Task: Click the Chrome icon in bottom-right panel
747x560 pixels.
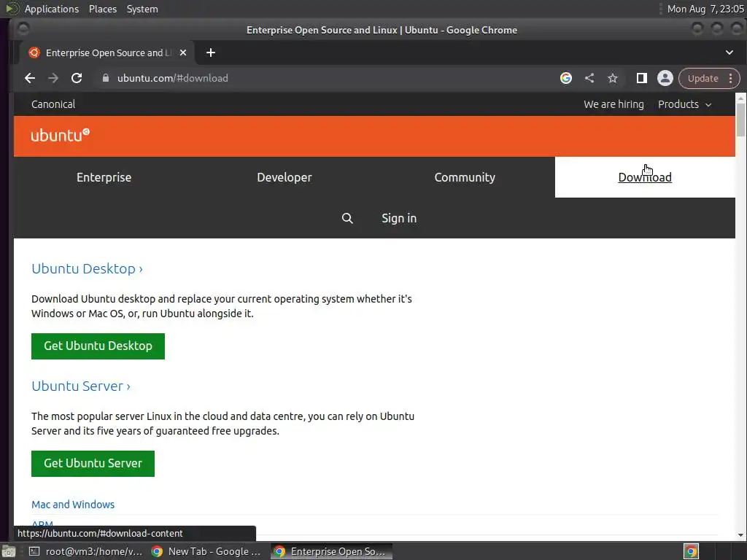Action: (x=692, y=551)
